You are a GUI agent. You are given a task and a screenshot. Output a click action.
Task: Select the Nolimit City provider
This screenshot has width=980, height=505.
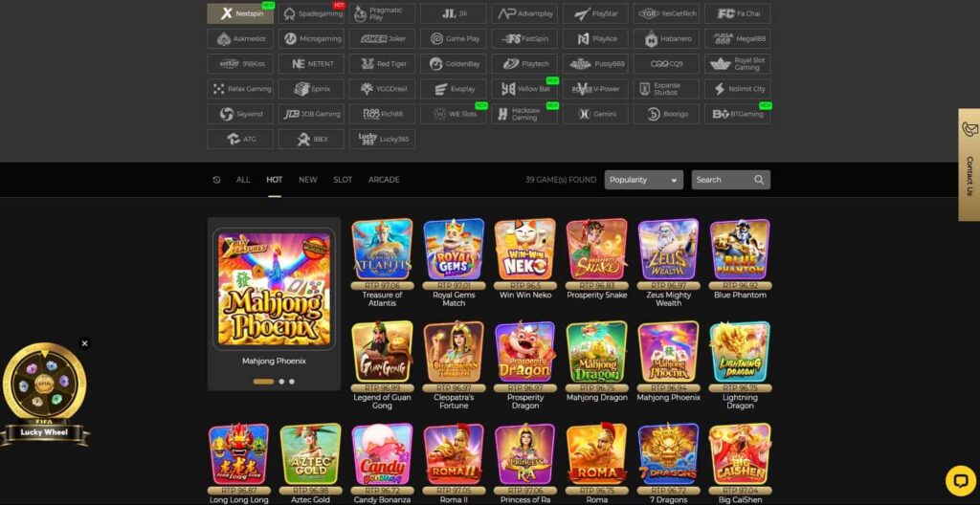click(x=738, y=89)
